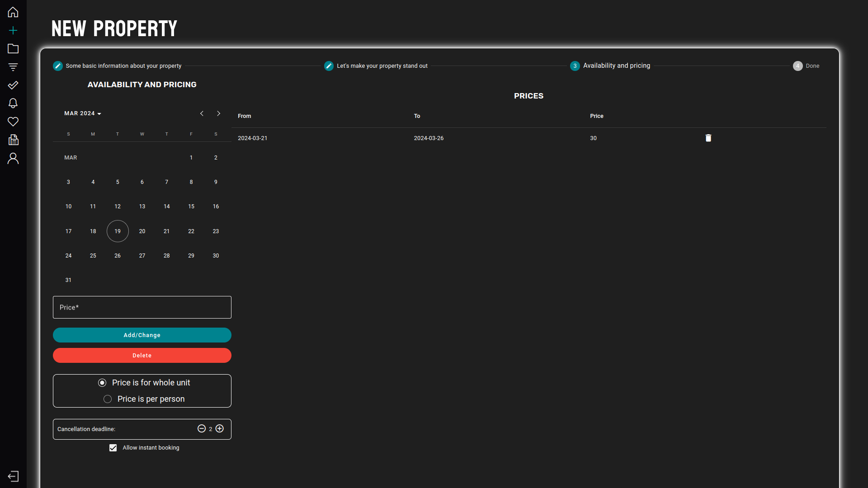Click the plus icon to add property
Screen dimensions: 868x488
tap(13, 31)
